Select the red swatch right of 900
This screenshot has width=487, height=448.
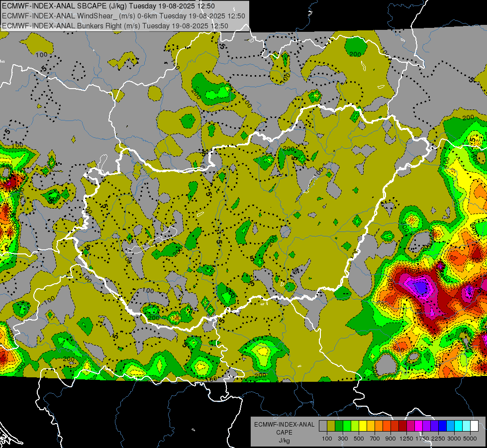pyautogui.click(x=395, y=426)
